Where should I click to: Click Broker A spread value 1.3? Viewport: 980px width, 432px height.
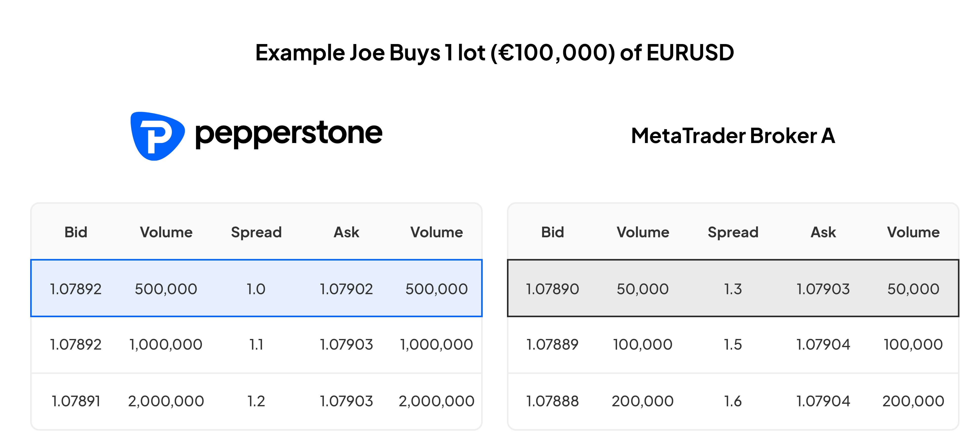(x=733, y=289)
